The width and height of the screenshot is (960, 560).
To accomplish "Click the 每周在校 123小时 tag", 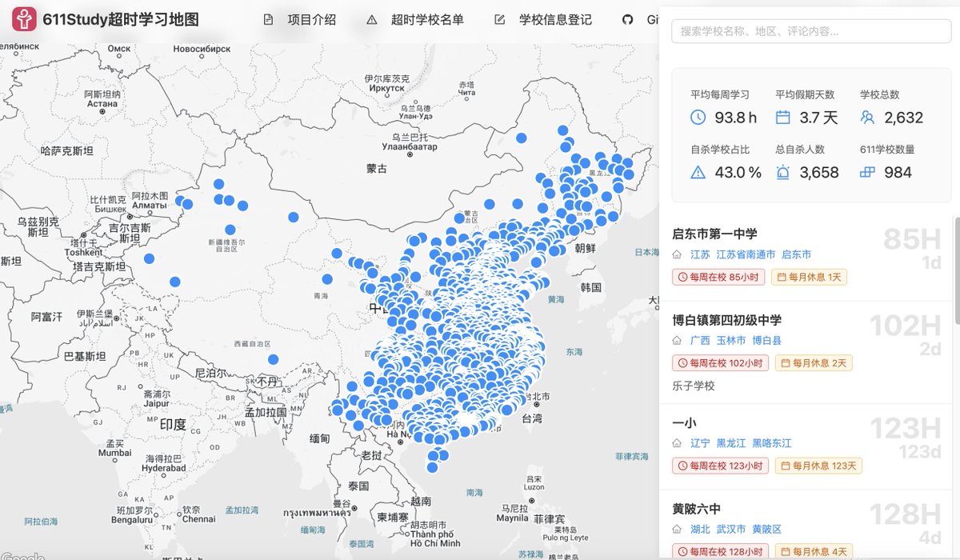I will click(720, 466).
